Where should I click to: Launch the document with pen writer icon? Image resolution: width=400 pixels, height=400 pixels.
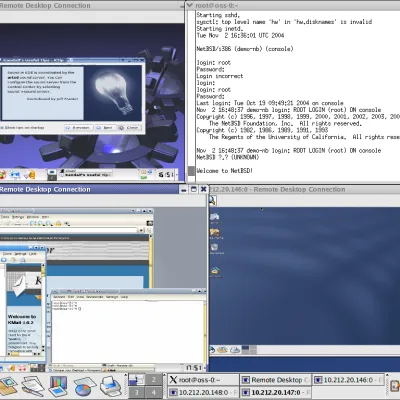tap(33, 386)
